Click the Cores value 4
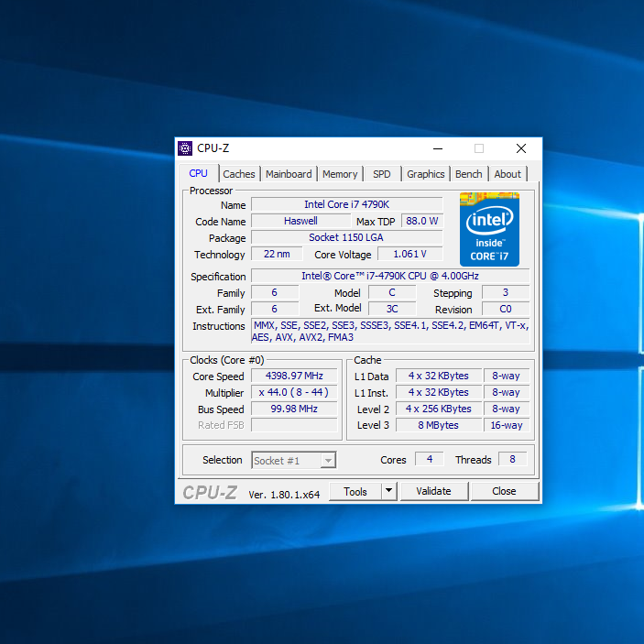The width and height of the screenshot is (644, 644). pos(430,459)
